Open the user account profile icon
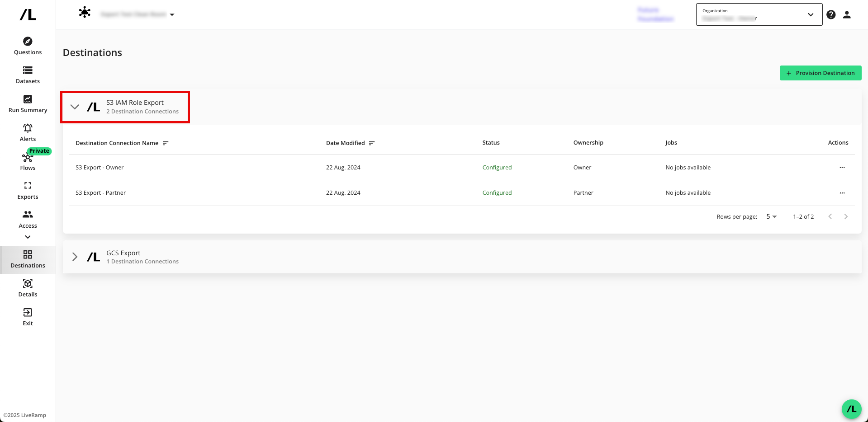The height and width of the screenshot is (422, 868). point(847,14)
